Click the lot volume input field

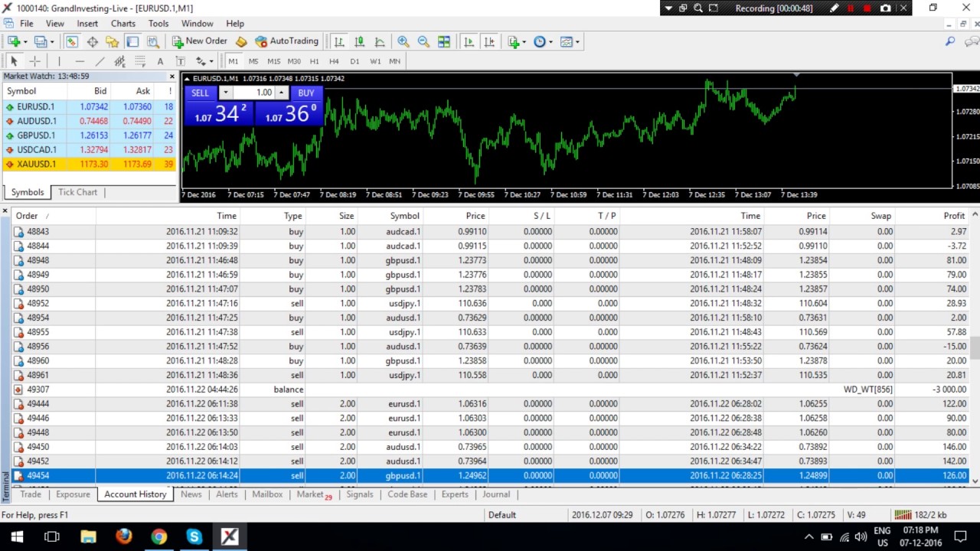point(253,93)
